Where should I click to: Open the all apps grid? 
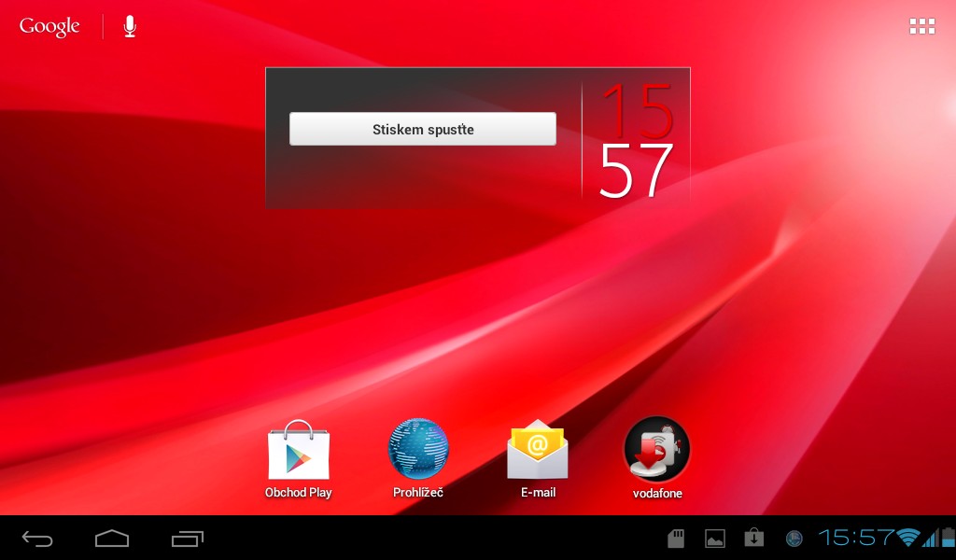(921, 25)
